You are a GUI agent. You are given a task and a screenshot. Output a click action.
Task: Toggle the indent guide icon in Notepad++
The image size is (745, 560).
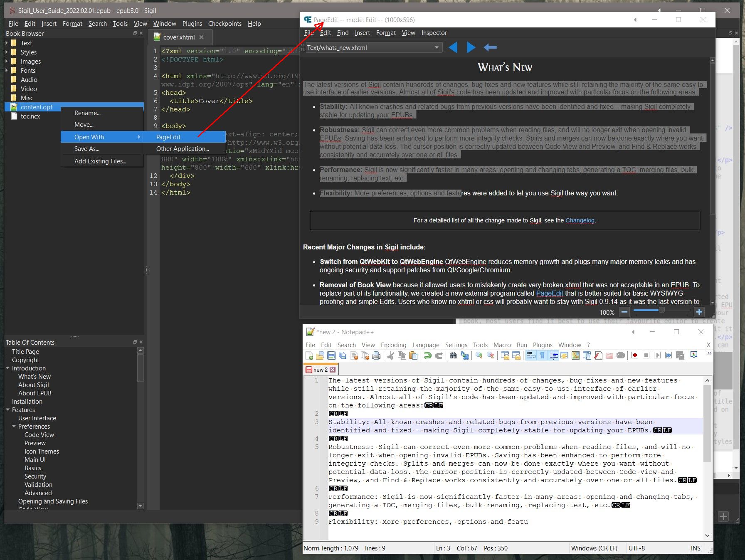[x=554, y=355]
